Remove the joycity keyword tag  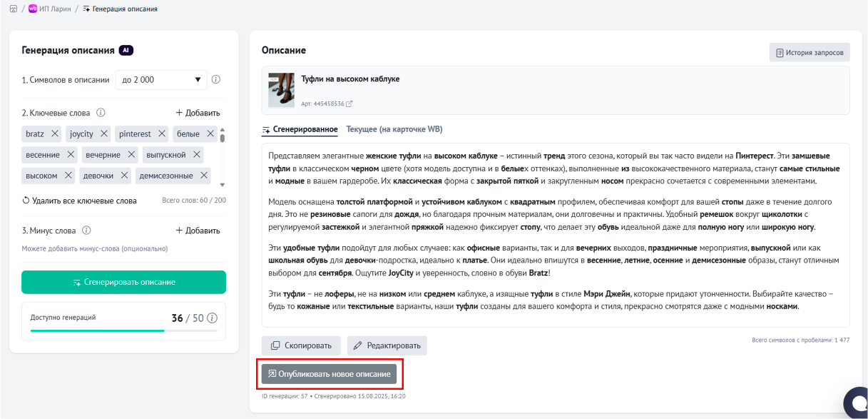point(104,133)
